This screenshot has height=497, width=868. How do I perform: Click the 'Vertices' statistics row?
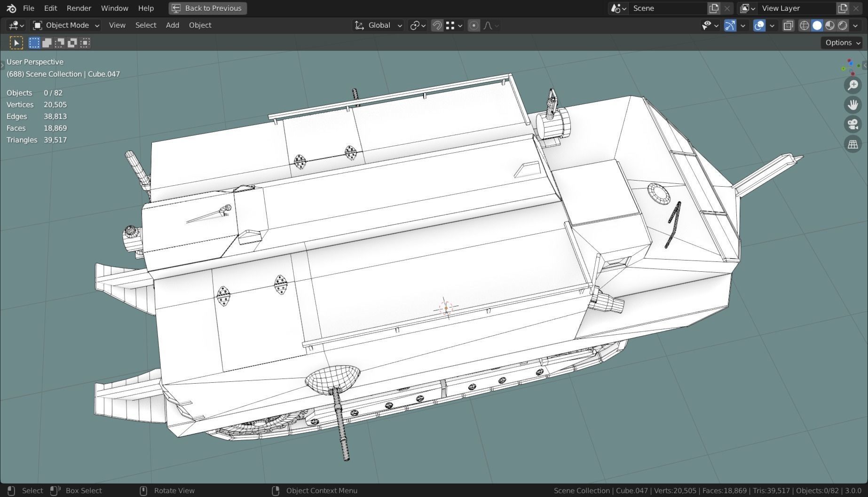pyautogui.click(x=37, y=104)
